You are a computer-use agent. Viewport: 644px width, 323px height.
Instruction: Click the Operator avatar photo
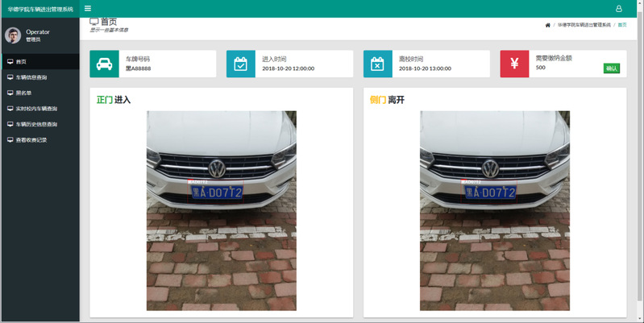(13, 35)
